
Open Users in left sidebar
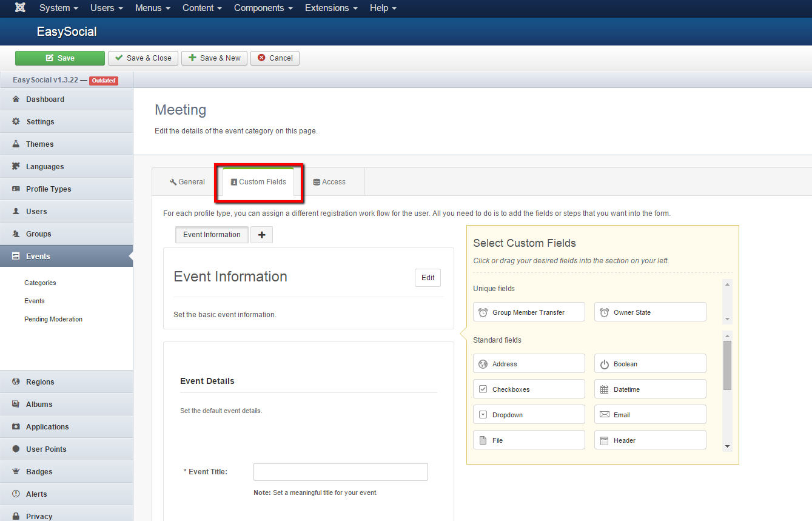coord(66,212)
